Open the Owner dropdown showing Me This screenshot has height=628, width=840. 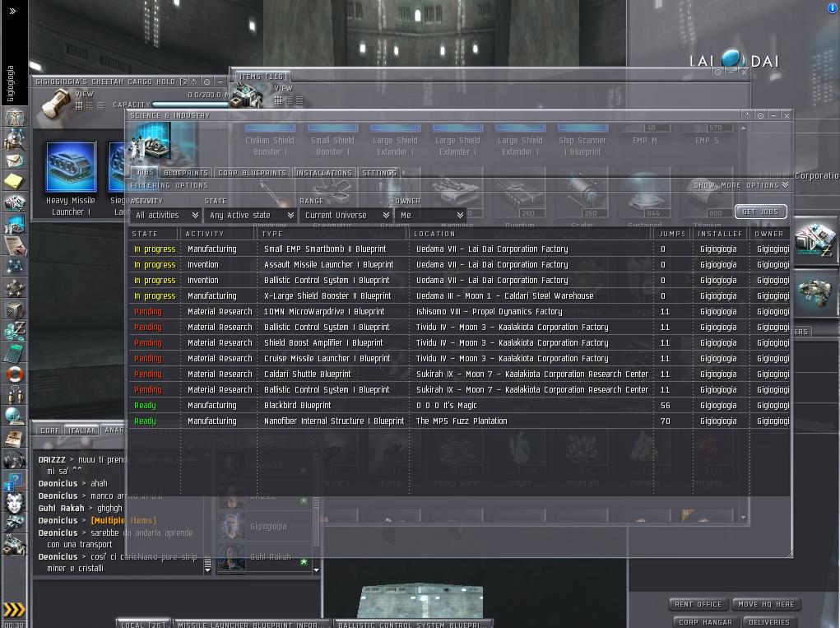430,215
